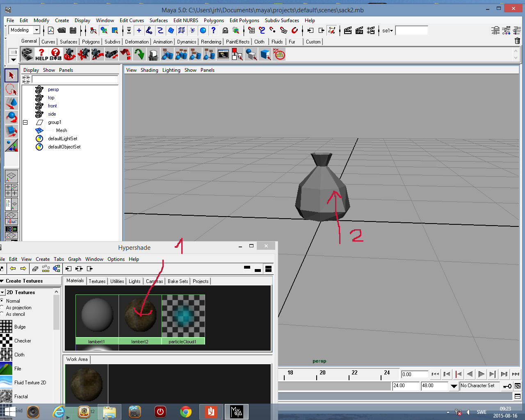Create a Cloth texture
The height and width of the screenshot is (420, 525).
(12, 355)
